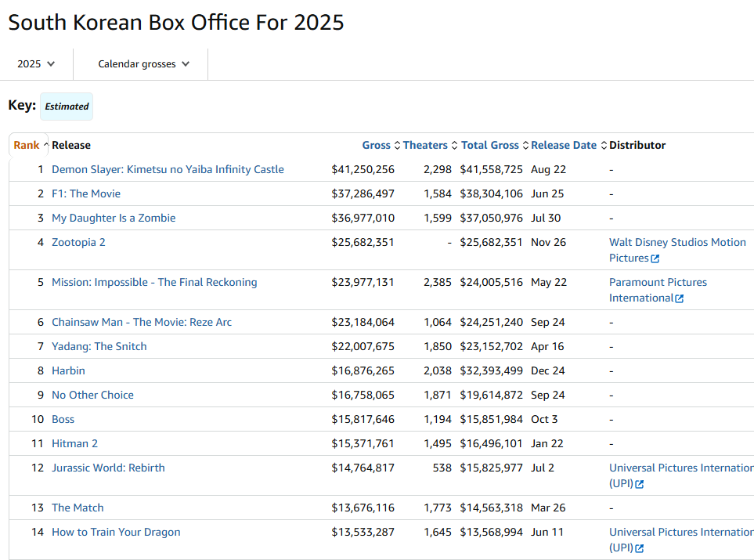Click the external-link icon in Jurassic World's distributor cell

pos(639,485)
